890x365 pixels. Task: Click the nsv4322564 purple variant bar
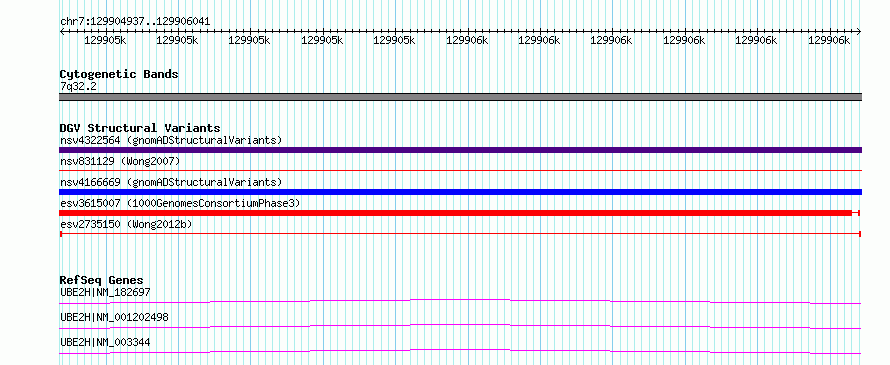point(460,150)
